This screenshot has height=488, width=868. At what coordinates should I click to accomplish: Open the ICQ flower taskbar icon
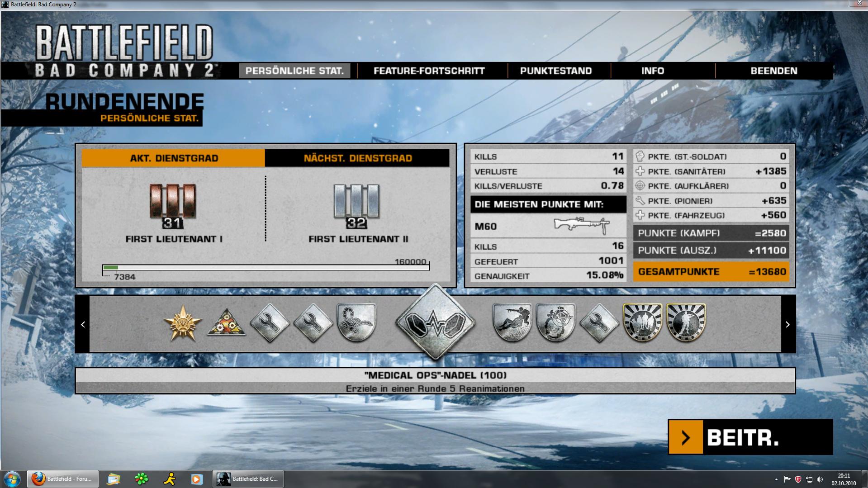(142, 479)
